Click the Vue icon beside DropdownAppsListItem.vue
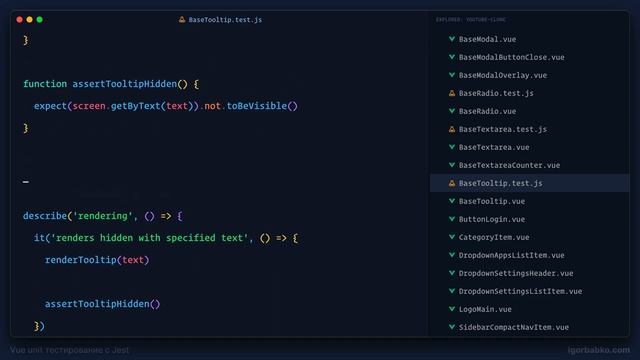The width and height of the screenshot is (640, 360). tap(452, 255)
